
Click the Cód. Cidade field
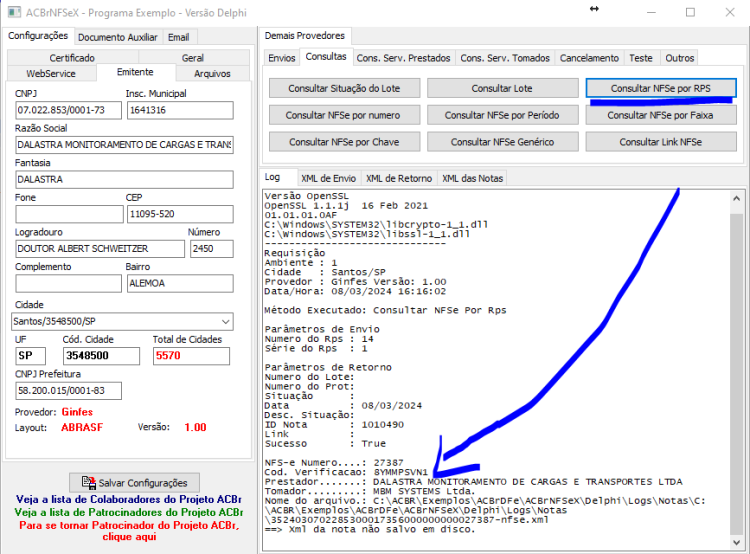pos(101,356)
